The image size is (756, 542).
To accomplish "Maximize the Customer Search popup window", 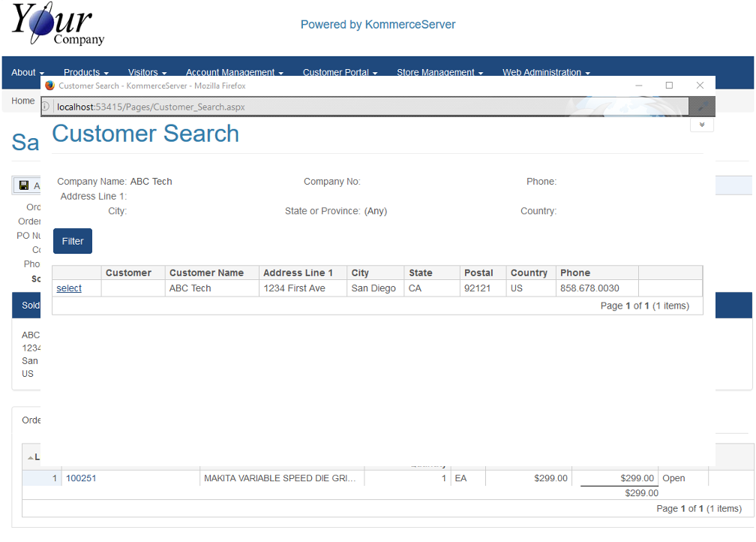I will pos(669,86).
